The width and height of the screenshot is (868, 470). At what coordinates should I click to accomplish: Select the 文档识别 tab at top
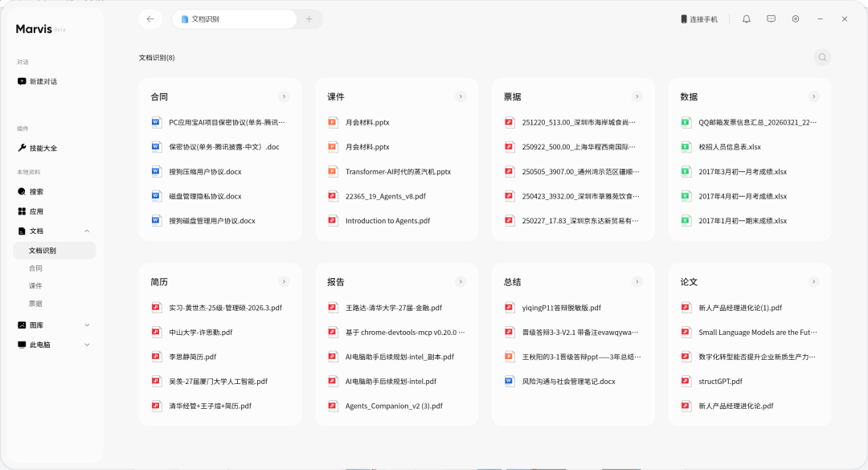[234, 18]
